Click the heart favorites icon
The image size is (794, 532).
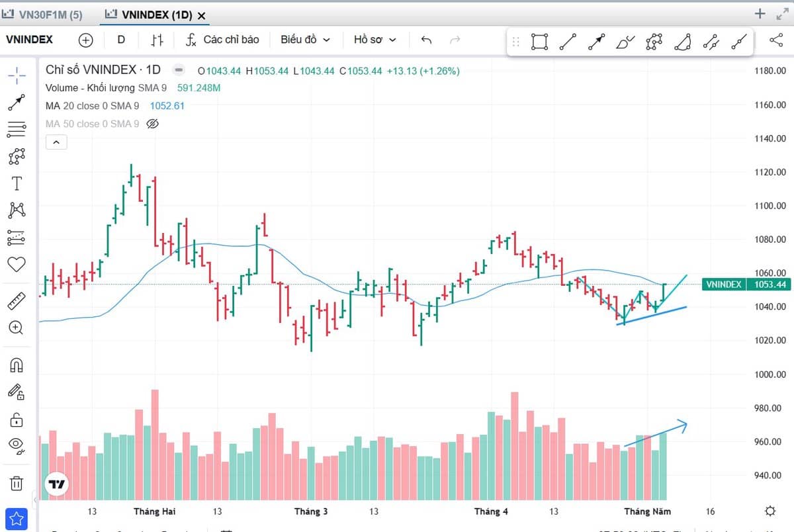[17, 264]
